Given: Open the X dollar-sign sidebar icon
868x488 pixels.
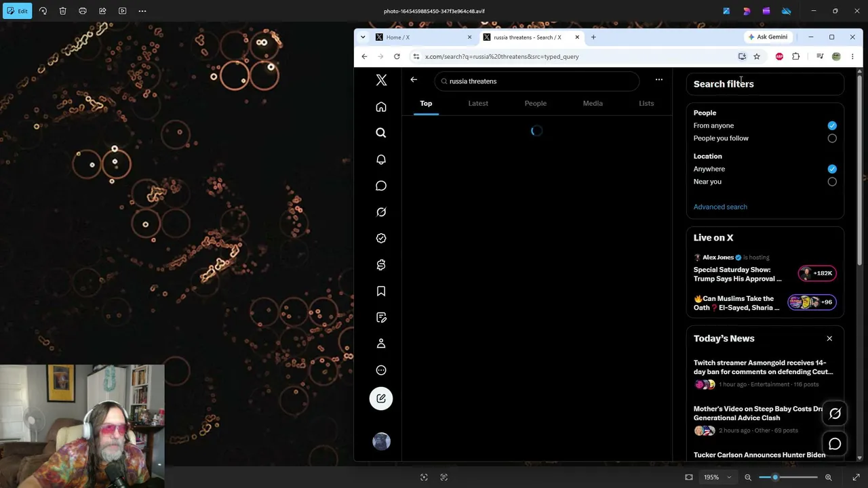Looking at the screenshot, I should (381, 265).
